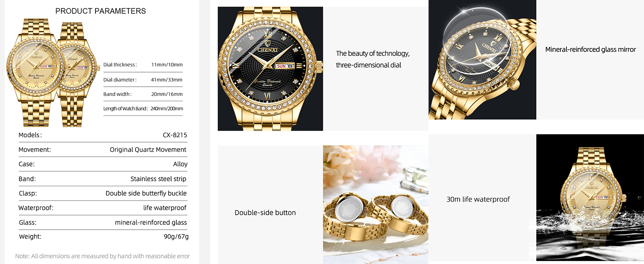644x264 pixels.
Task: Select the Dial diameter 41mm/33mm row
Action: (143, 80)
